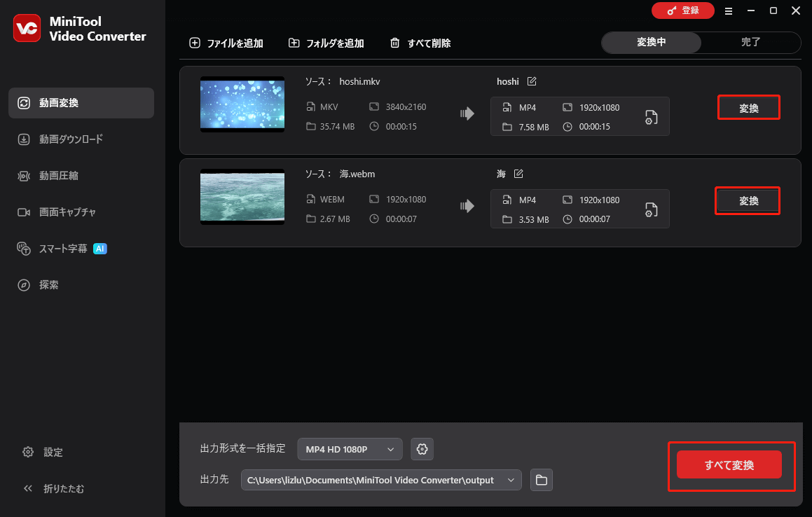This screenshot has width=812, height=517.
Task: Edit the output name for hoshi
Action: click(x=531, y=81)
